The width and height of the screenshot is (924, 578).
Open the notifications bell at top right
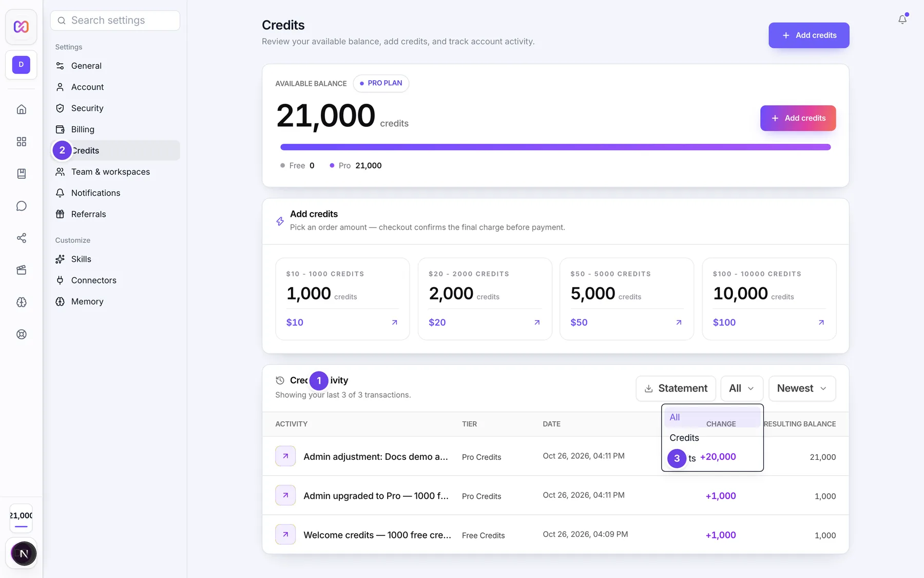902,20
